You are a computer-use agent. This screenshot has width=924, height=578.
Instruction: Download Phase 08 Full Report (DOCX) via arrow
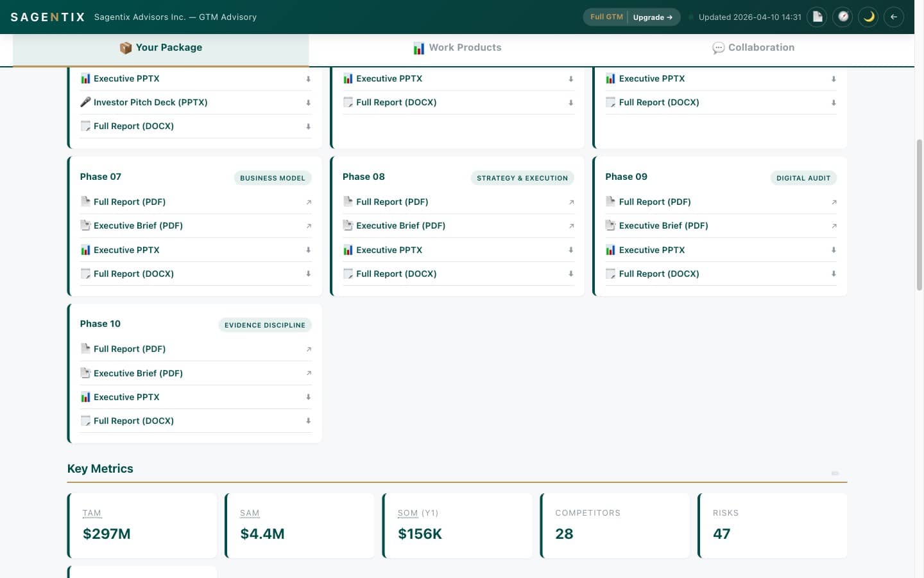pyautogui.click(x=570, y=274)
